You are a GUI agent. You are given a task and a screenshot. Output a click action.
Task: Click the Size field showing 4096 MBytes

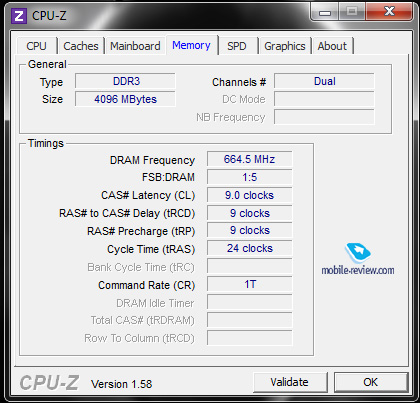pyautogui.click(x=125, y=99)
